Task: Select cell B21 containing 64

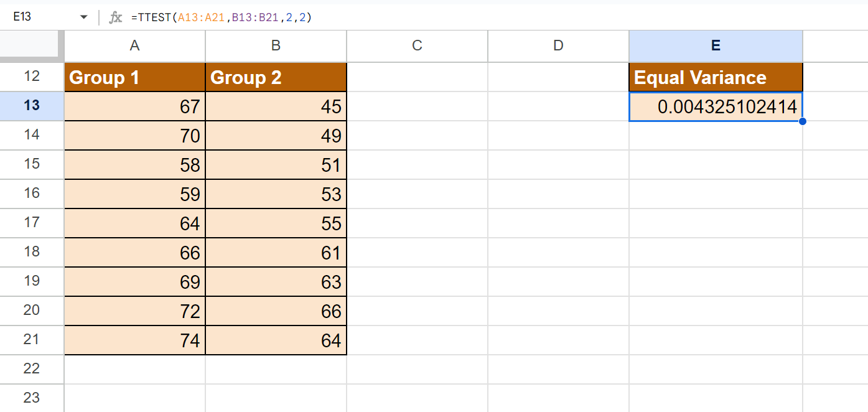Action: (x=276, y=340)
